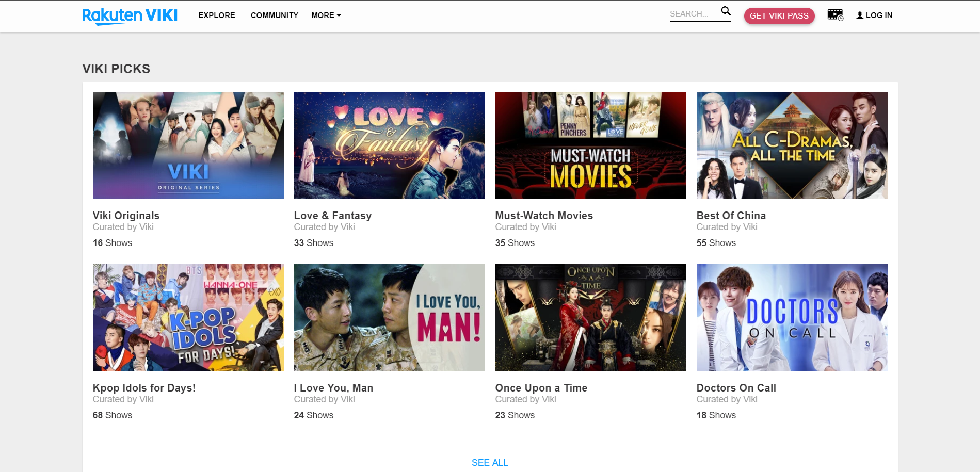
Task: Click the 55 Shows text
Action: click(x=716, y=243)
